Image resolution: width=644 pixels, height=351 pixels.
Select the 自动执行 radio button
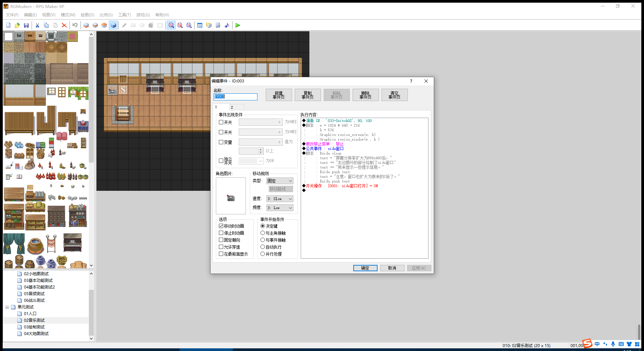tap(262, 247)
